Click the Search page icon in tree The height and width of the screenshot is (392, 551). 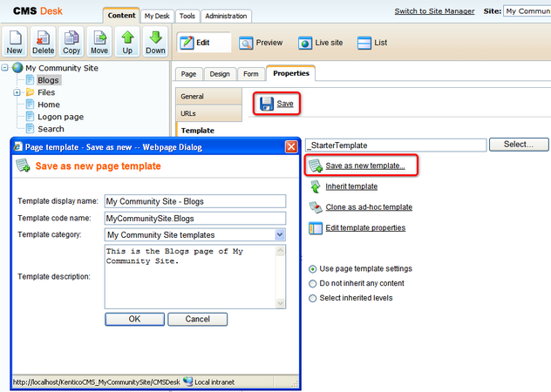[x=31, y=129]
